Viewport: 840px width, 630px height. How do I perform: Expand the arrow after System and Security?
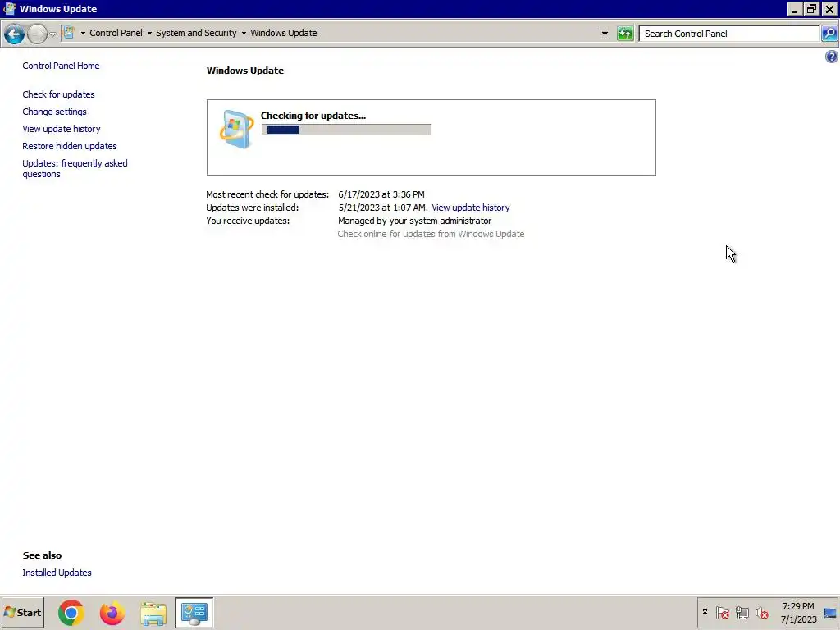[244, 33]
